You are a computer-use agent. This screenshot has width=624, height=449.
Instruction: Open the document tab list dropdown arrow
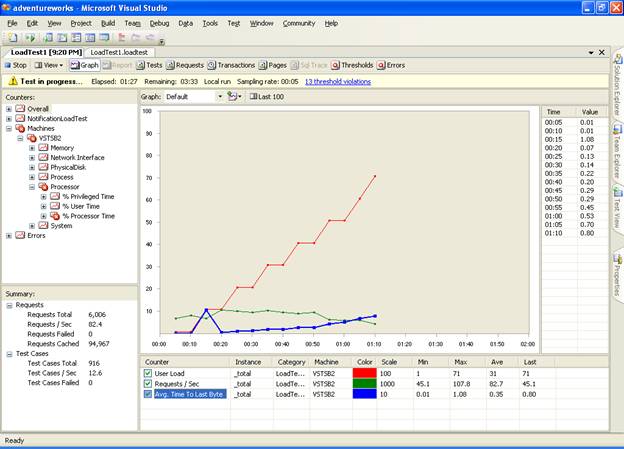591,53
